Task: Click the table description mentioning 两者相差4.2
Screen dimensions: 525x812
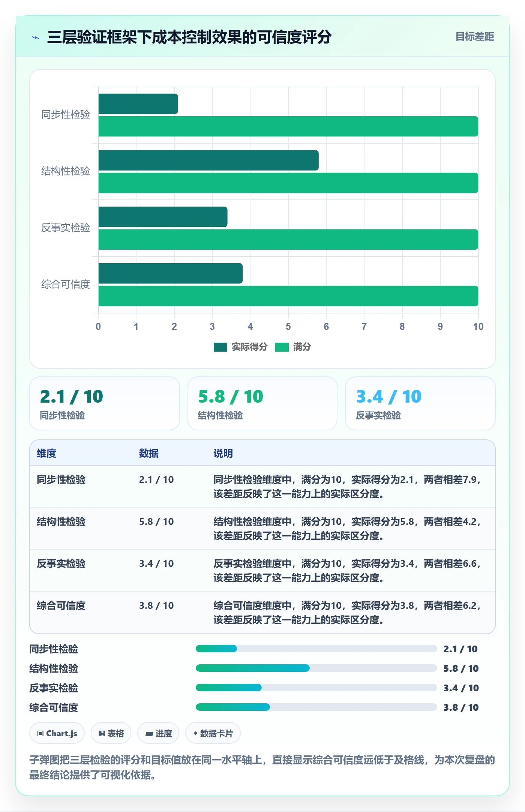Action: coord(348,529)
